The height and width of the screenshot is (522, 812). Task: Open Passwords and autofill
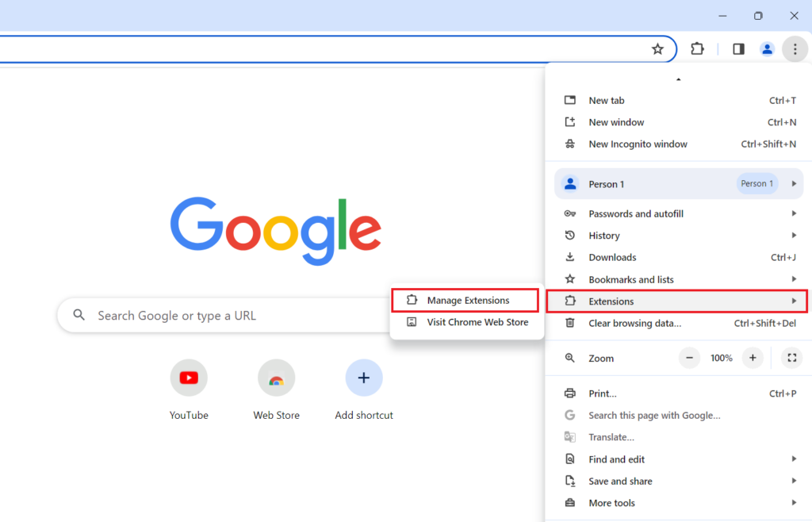click(x=679, y=213)
